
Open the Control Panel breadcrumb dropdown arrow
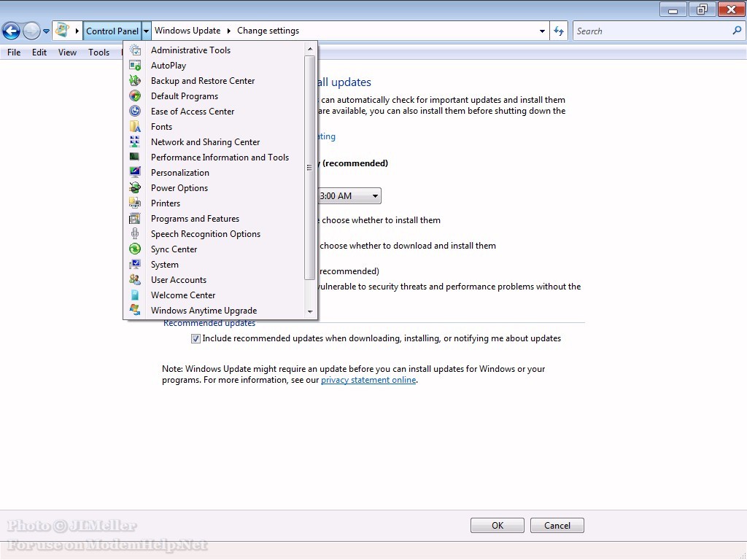tap(146, 31)
